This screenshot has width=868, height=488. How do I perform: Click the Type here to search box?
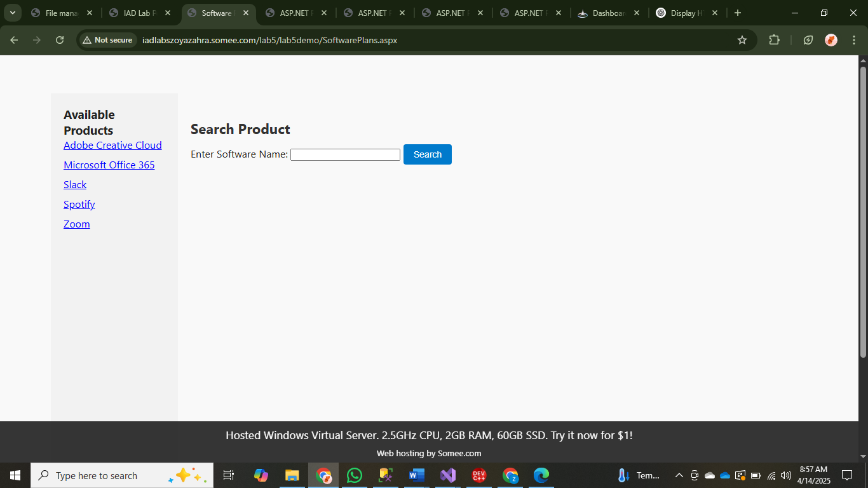[122, 475]
